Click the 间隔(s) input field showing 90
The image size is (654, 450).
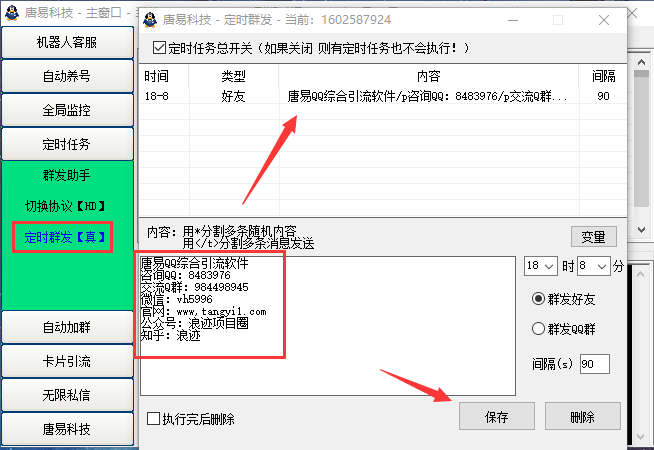coord(595,364)
